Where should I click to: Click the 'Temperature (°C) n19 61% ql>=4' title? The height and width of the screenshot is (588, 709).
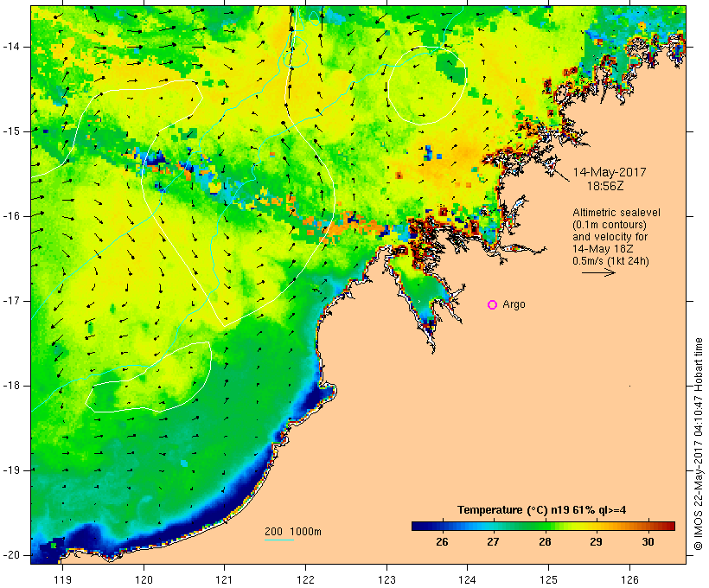tap(542, 510)
